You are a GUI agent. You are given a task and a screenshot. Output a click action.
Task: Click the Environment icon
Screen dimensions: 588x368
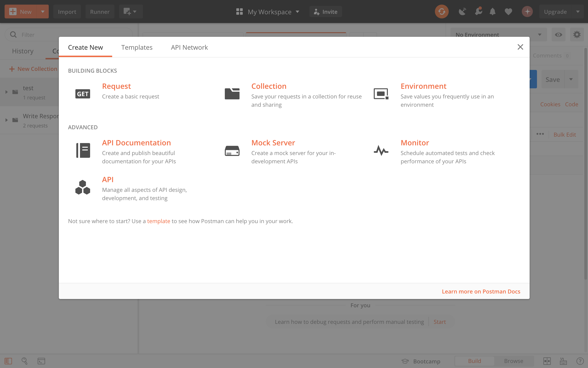click(381, 94)
